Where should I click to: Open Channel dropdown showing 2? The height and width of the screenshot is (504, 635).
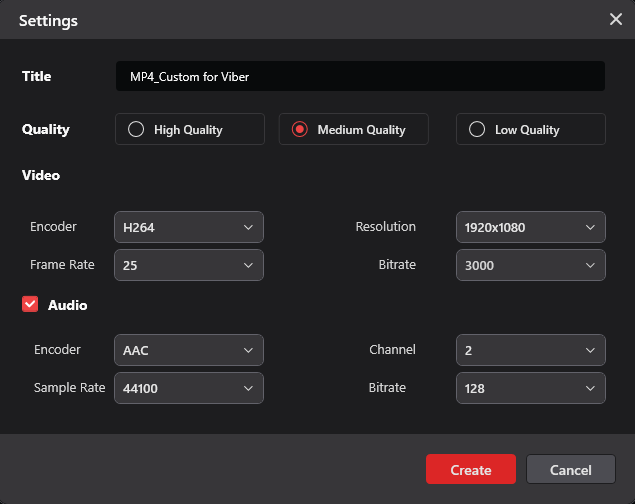click(531, 350)
